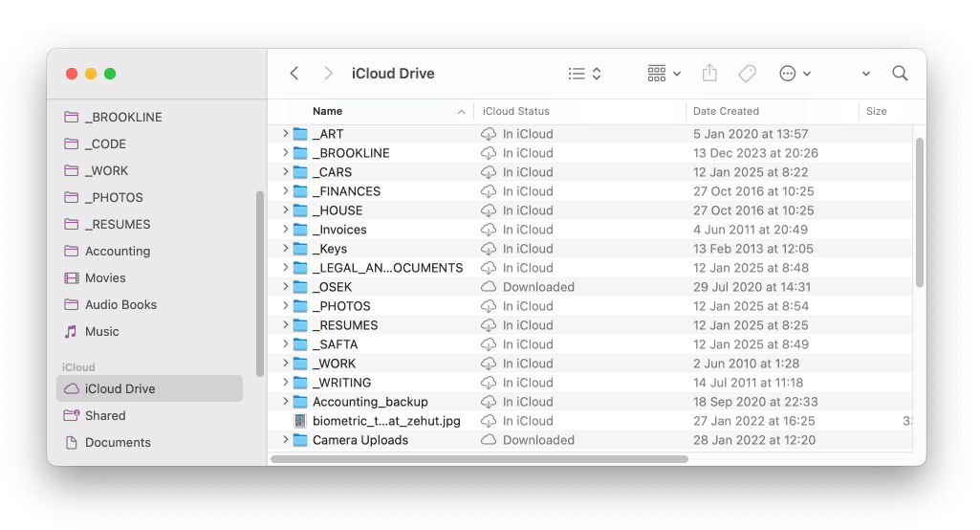
Task: Expand the _CARS folder
Action: click(x=286, y=171)
